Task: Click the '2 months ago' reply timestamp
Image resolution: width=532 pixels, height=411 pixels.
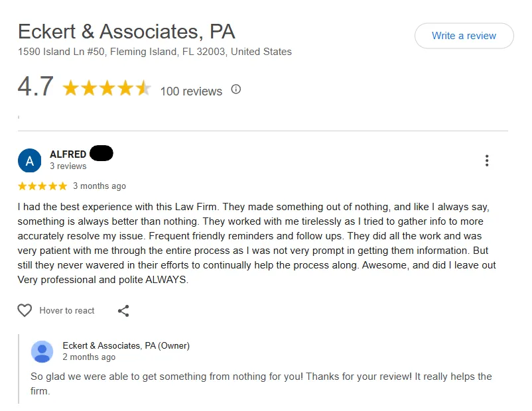Action: tap(89, 357)
